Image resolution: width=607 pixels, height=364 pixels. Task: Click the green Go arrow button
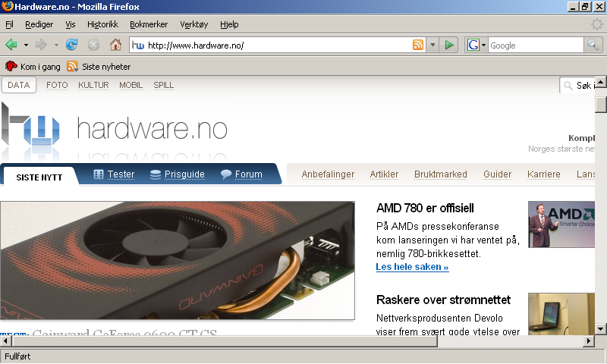click(449, 45)
